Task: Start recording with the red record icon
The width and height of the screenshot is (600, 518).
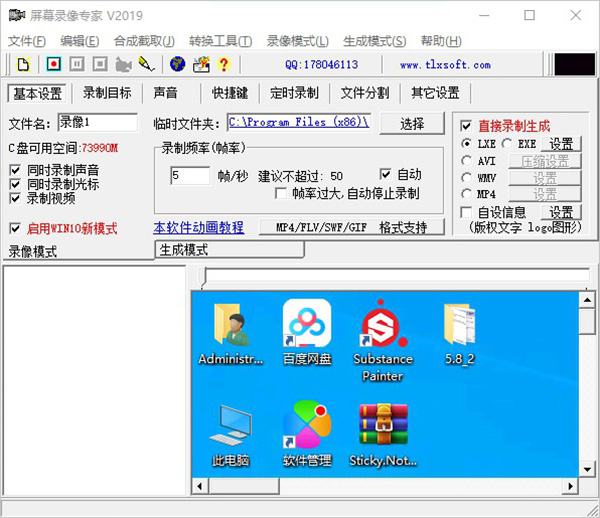Action: pyautogui.click(x=52, y=65)
